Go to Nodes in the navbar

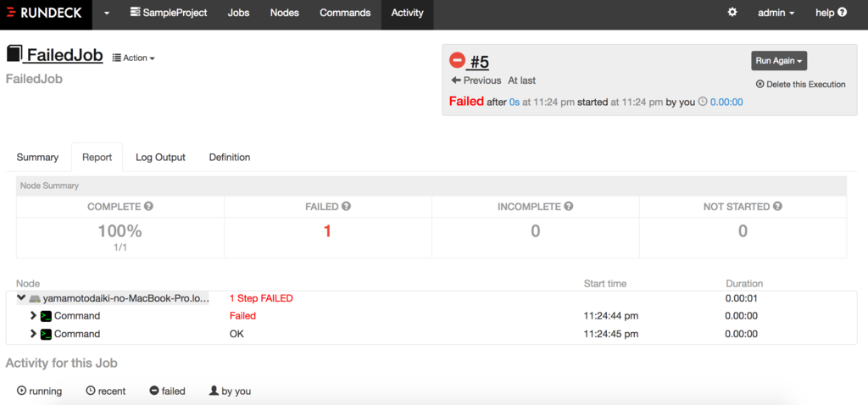[x=285, y=13]
